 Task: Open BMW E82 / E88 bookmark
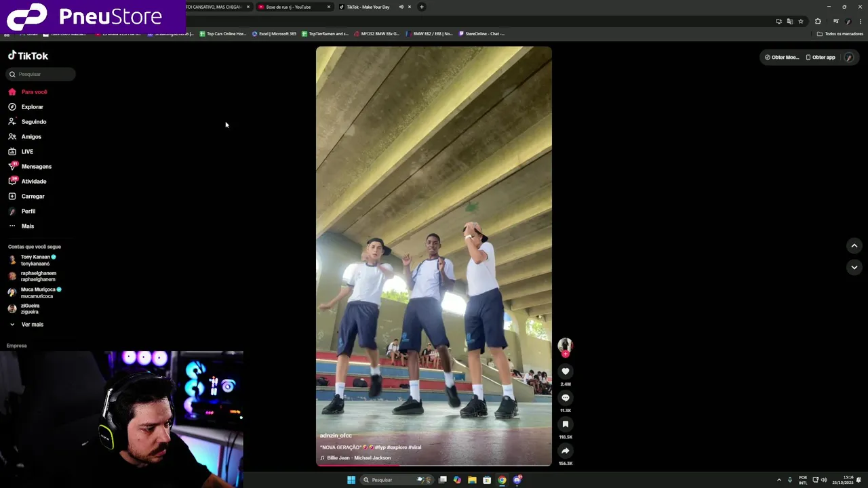pos(429,33)
